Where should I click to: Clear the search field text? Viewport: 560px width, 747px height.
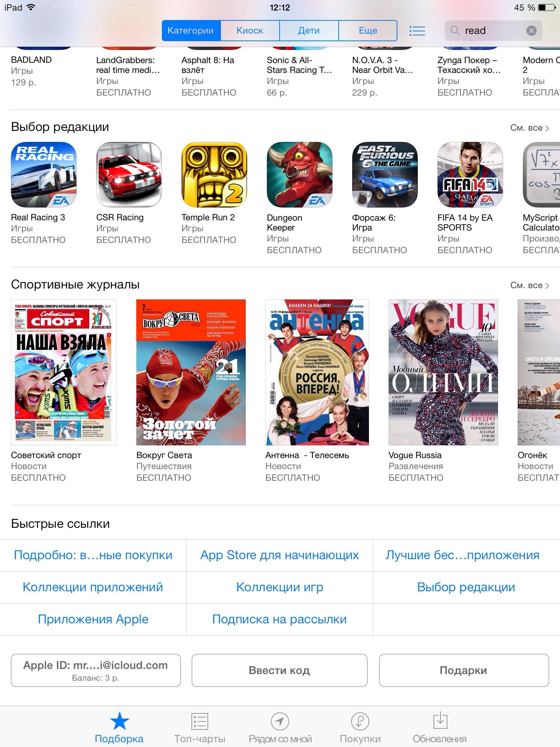(532, 31)
